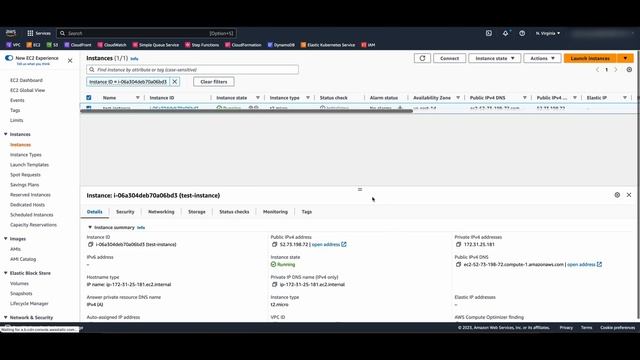Collapse the Images sidebar section

[x=6, y=239]
